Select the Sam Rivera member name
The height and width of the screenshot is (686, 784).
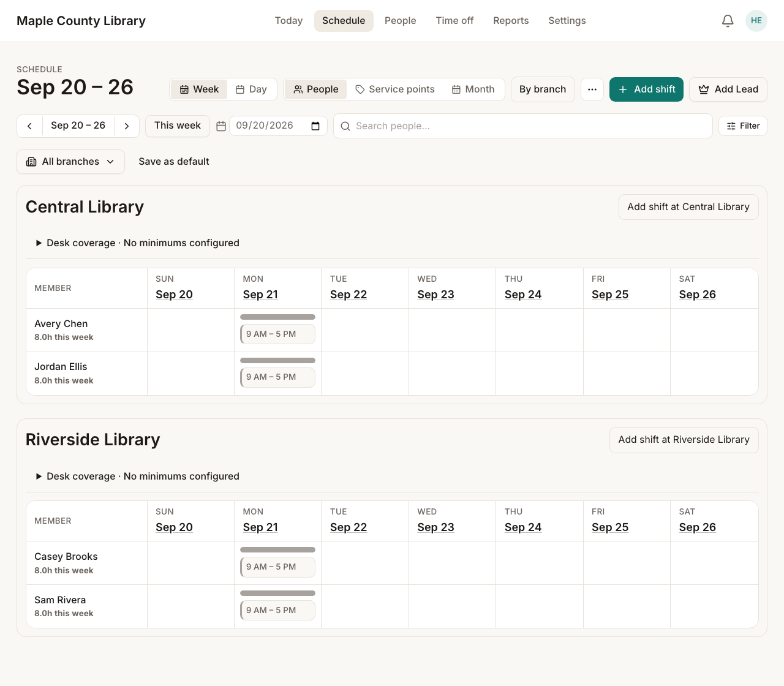coord(60,600)
